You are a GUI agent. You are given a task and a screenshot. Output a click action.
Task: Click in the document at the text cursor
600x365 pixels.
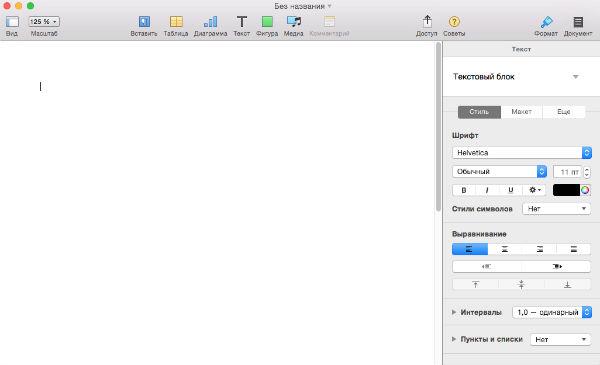click(41, 86)
